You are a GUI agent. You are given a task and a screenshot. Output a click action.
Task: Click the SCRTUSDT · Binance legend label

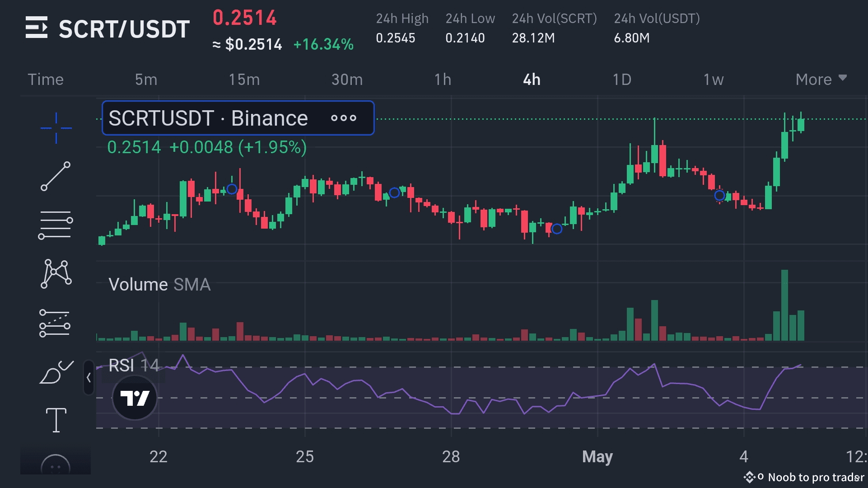pyautogui.click(x=208, y=118)
